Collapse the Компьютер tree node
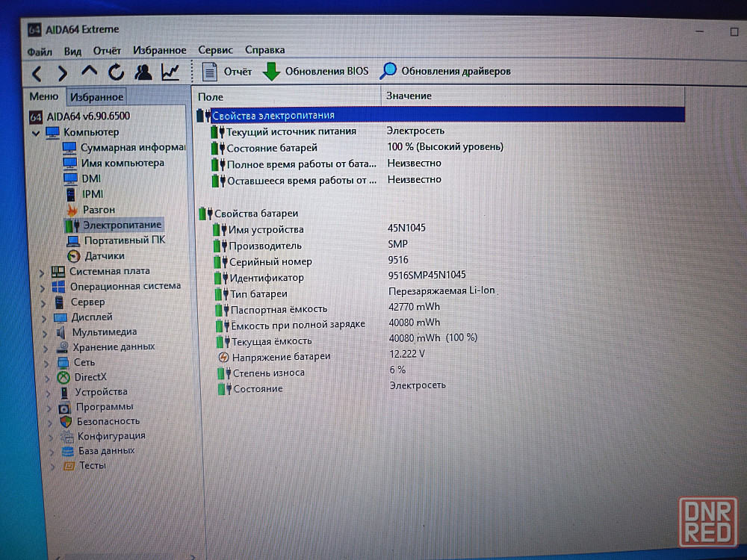 36,133
